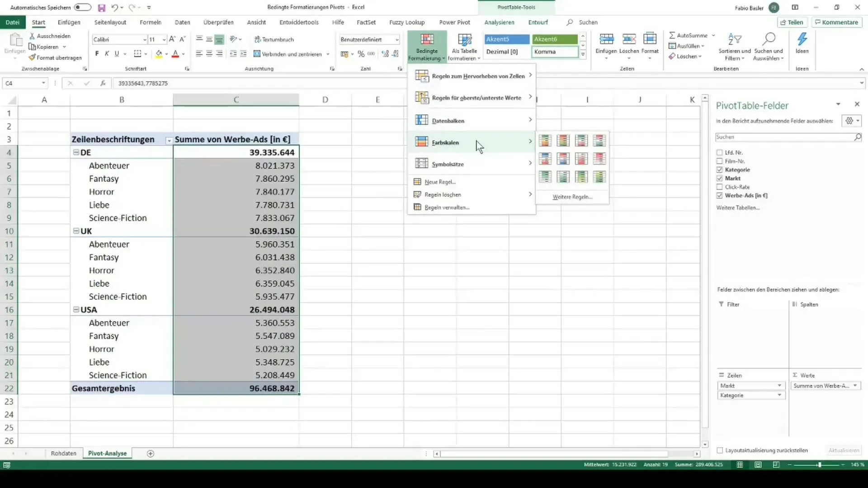The width and height of the screenshot is (868, 488).
Task: Toggle Automatisches Speichern switch
Action: click(x=83, y=7)
